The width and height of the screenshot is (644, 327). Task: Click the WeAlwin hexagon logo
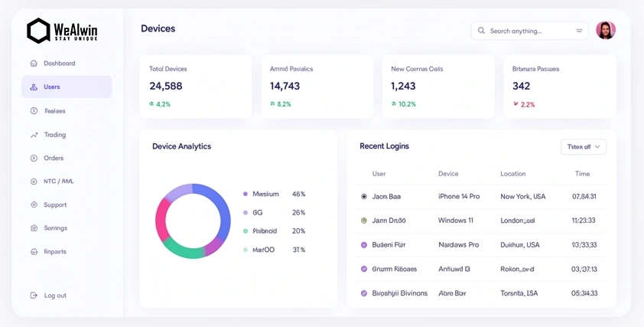(38, 31)
